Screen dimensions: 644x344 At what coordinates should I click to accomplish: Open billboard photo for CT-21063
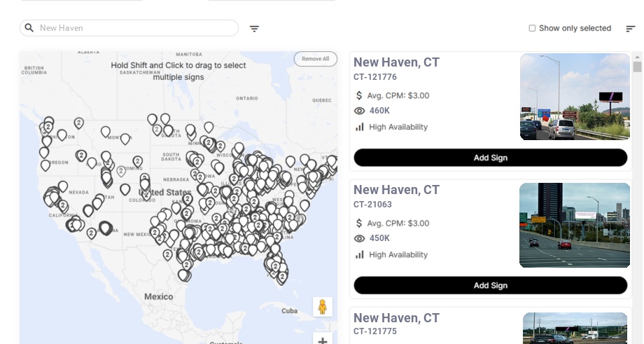[x=575, y=225]
